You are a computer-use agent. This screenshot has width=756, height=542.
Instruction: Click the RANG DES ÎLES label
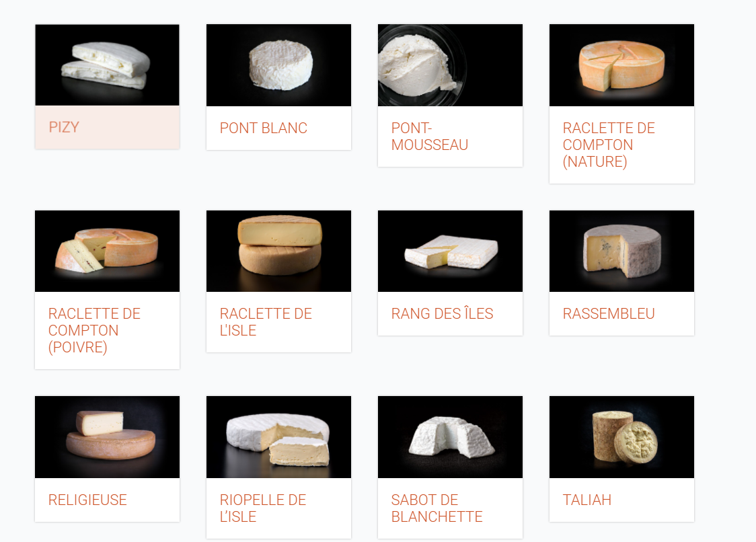442,313
